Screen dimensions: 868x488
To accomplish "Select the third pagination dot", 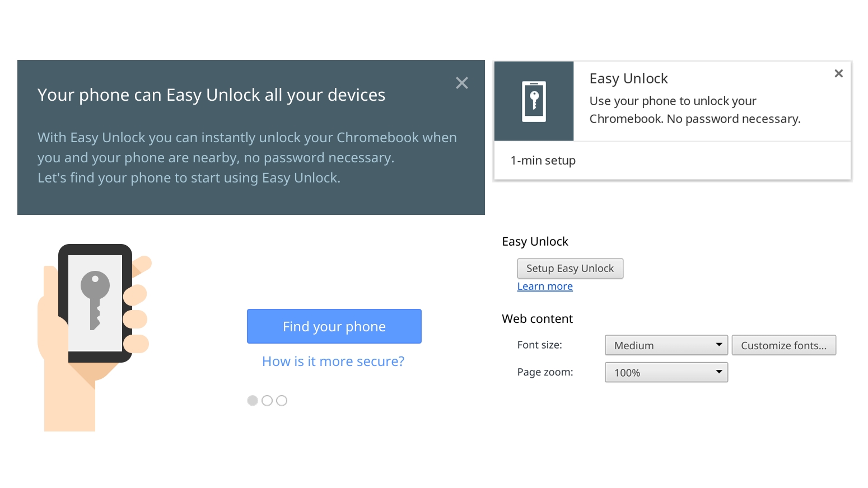I will [282, 401].
